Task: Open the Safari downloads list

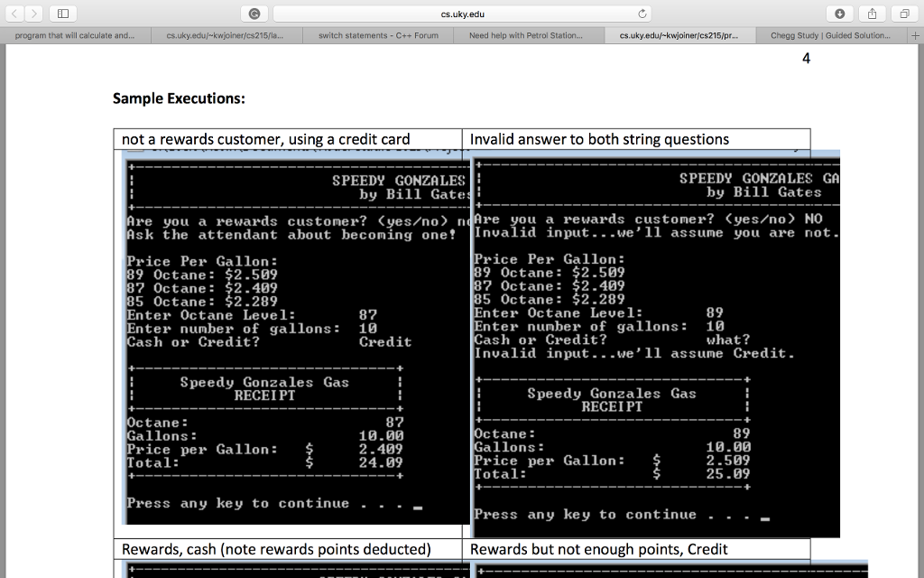Action: tap(840, 14)
